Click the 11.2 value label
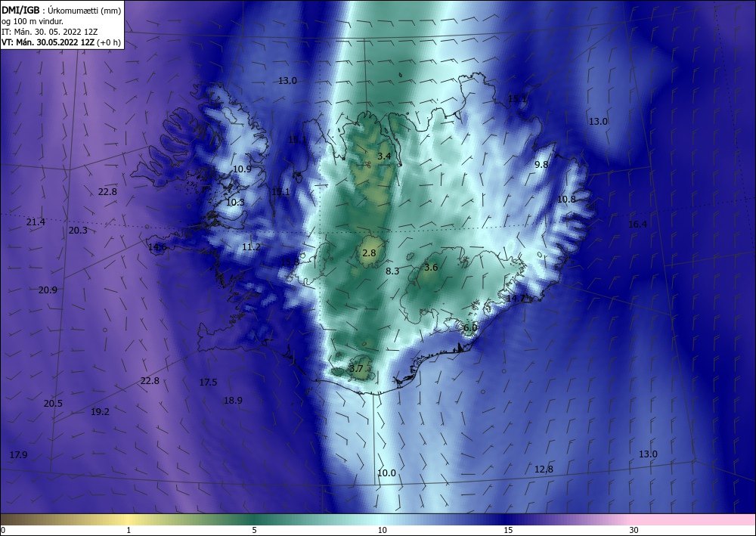The image size is (756, 536). 251,247
